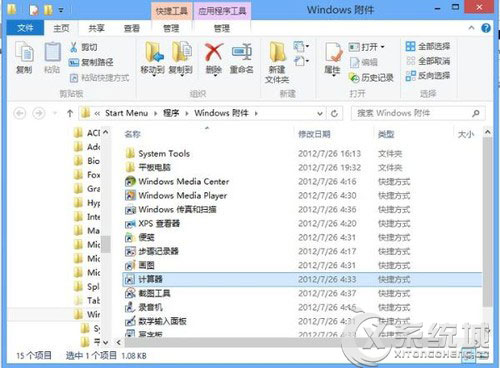Open the address bar history dropdown
This screenshot has height=368, width=500.
[x=320, y=113]
